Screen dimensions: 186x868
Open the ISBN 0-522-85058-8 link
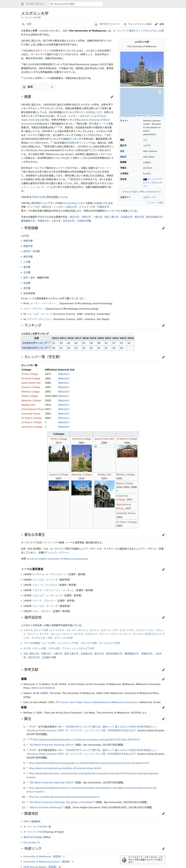click(43, 688)
